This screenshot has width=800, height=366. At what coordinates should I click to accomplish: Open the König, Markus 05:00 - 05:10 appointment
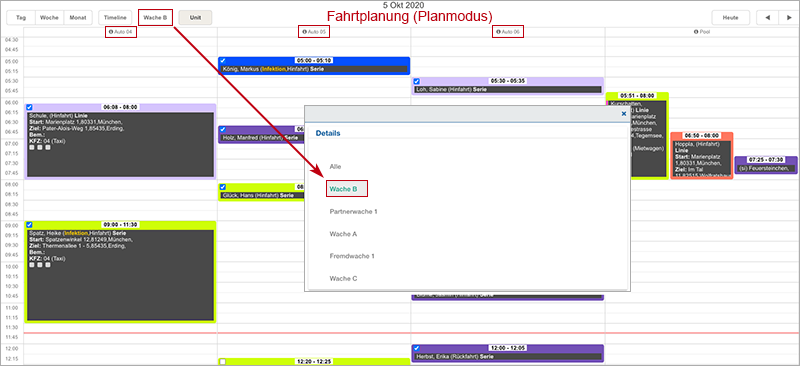tap(314, 66)
